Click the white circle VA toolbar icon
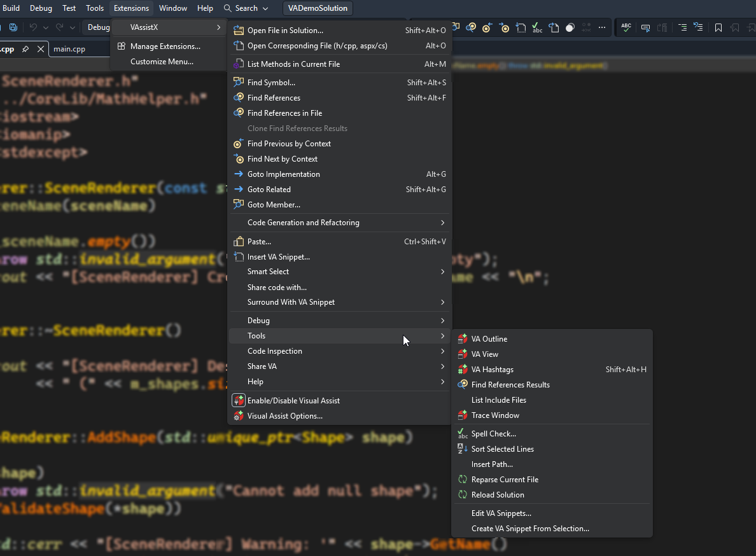Screen dimensions: 756x556 pos(570,27)
